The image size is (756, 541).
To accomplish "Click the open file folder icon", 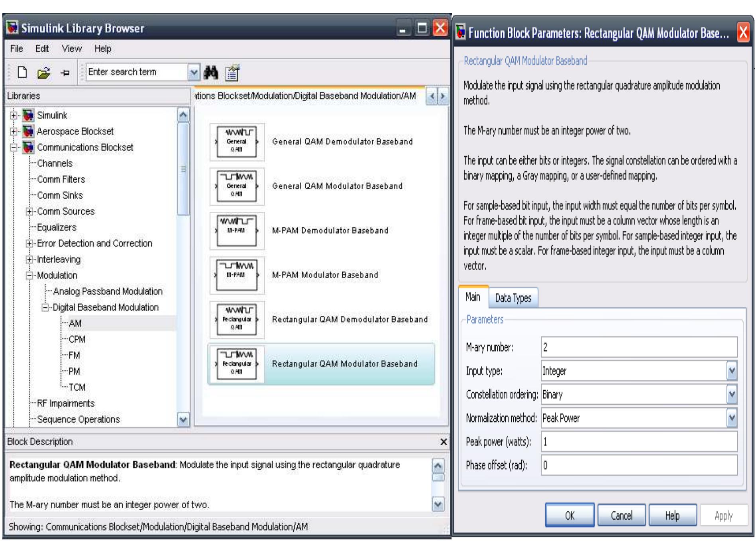I will click(x=43, y=73).
